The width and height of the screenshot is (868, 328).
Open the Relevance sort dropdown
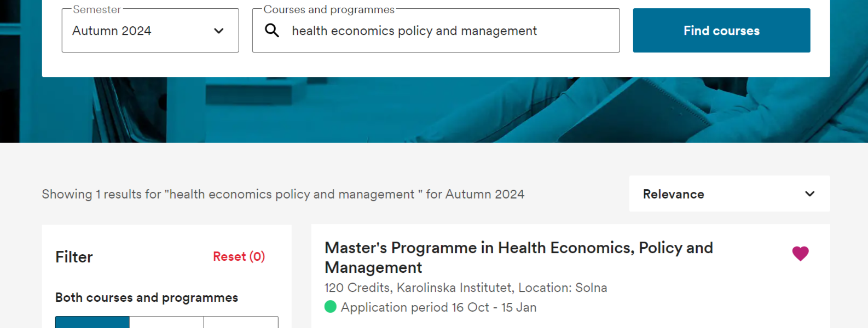click(x=730, y=194)
